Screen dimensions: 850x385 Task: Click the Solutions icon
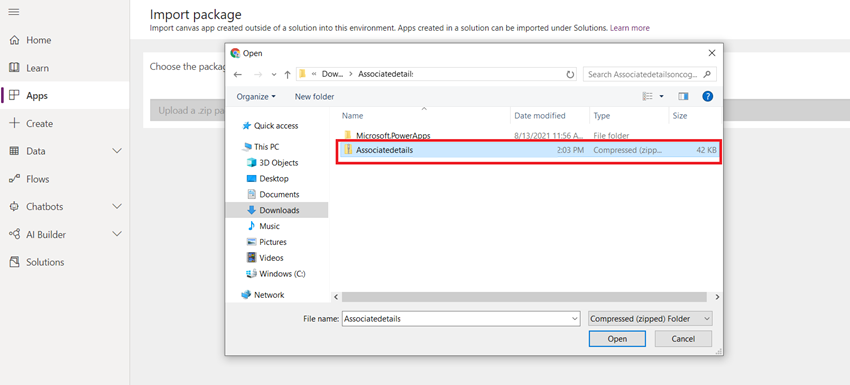coord(15,262)
